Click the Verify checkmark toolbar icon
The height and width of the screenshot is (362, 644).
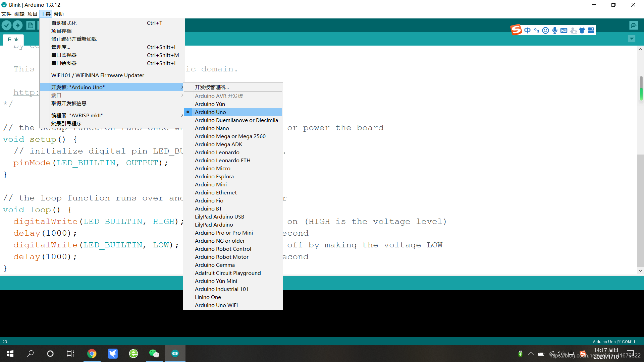click(x=7, y=25)
